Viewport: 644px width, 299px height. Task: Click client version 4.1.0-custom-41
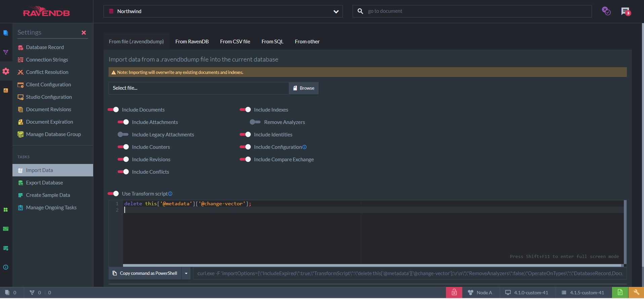pos(527,293)
